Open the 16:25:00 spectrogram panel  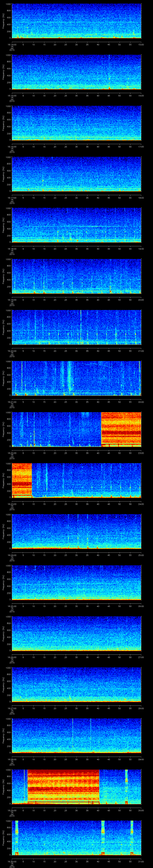point(76,582)
